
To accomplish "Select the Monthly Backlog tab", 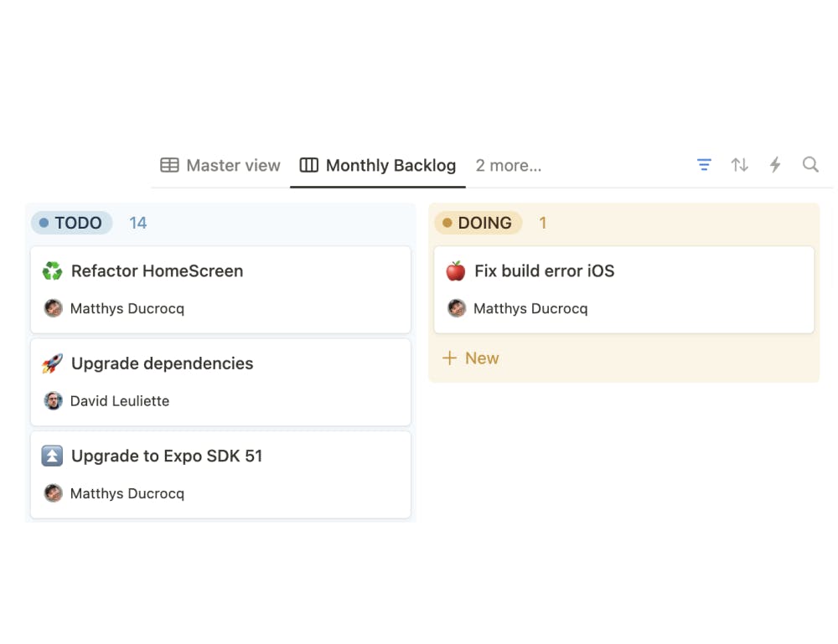I will pos(378,166).
